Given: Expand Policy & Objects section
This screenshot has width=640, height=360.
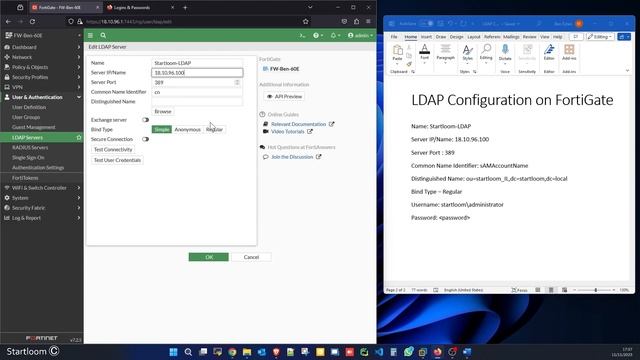Looking at the screenshot, I should click(42, 67).
